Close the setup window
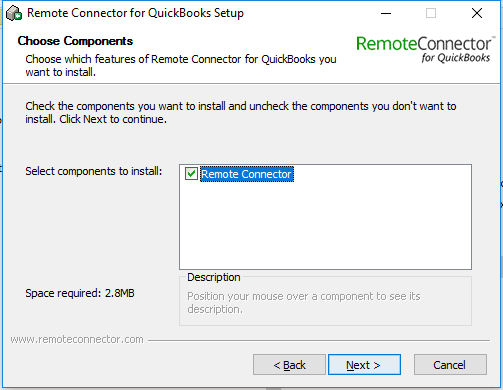Viewport: 503px width, 390px height. click(x=477, y=13)
